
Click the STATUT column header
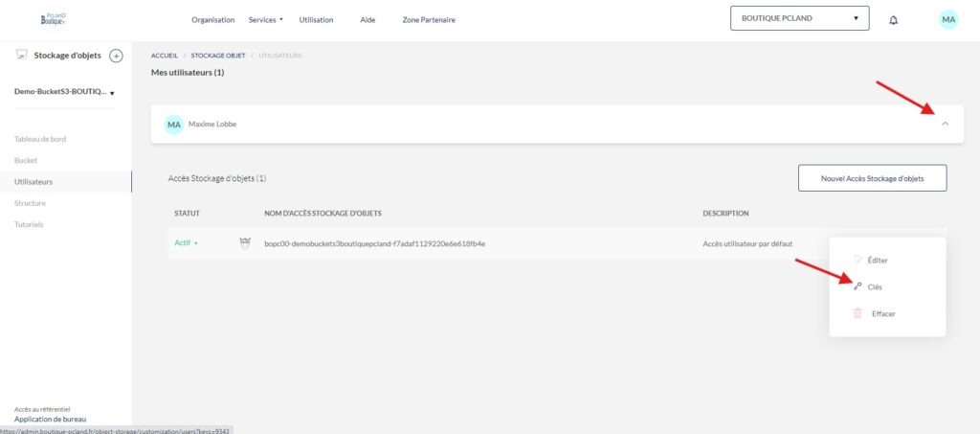187,214
